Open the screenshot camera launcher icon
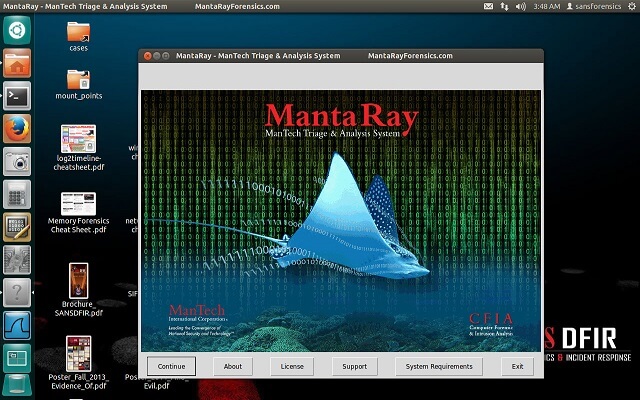 [17, 162]
